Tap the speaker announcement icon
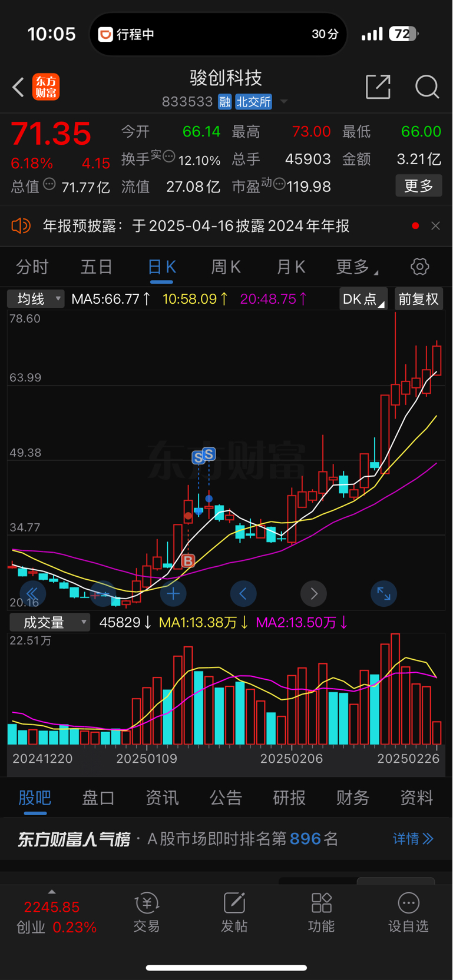453x980 pixels. tap(21, 226)
